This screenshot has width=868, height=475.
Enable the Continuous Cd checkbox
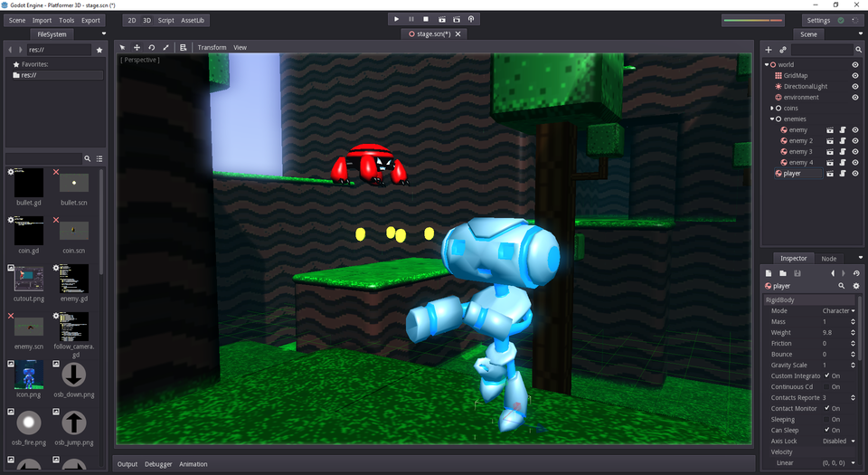point(827,386)
